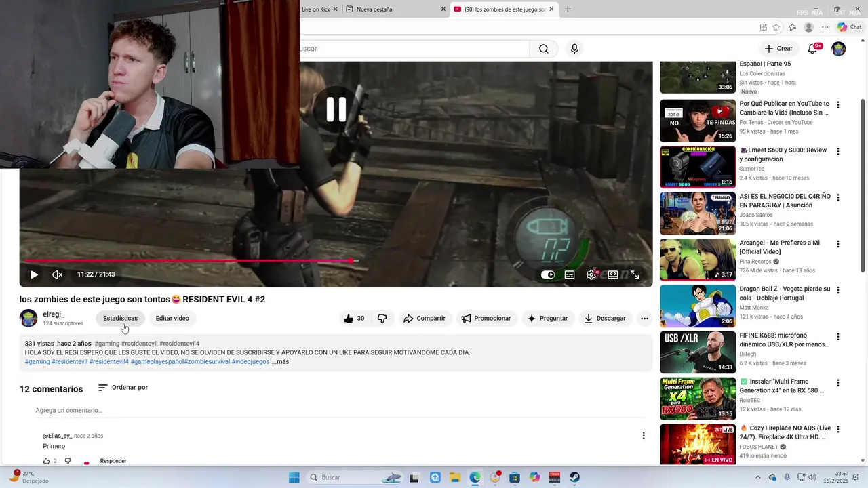Open the YouTube account avatar menu
Screen dimensions: 868x488
click(x=839, y=49)
